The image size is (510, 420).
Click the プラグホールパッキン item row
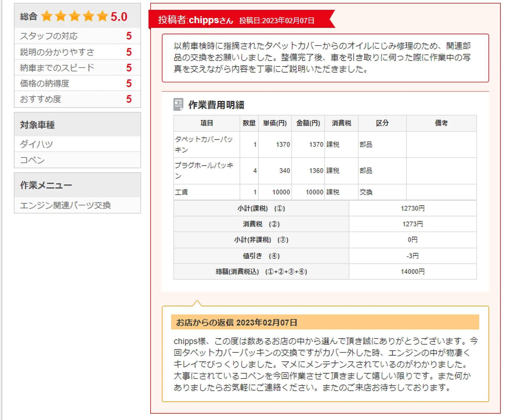[204, 171]
